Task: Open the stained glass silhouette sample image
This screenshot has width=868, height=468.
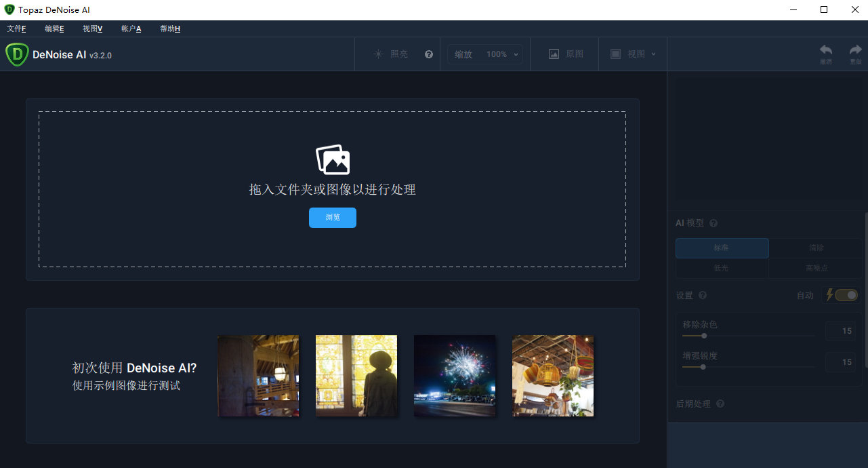Action: [x=356, y=376]
